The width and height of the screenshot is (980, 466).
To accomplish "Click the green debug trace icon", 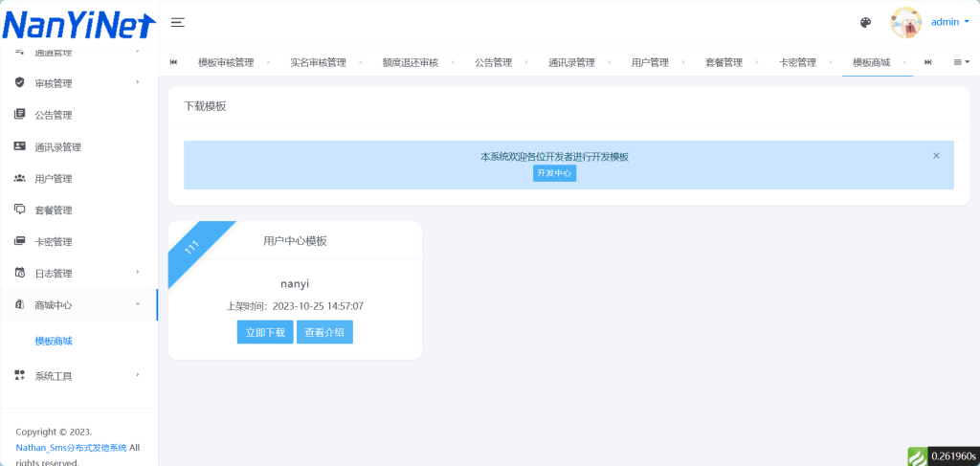I will [918, 456].
